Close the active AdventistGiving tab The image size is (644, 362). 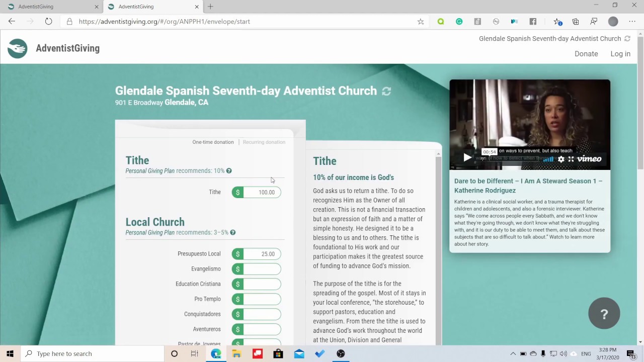click(x=197, y=7)
